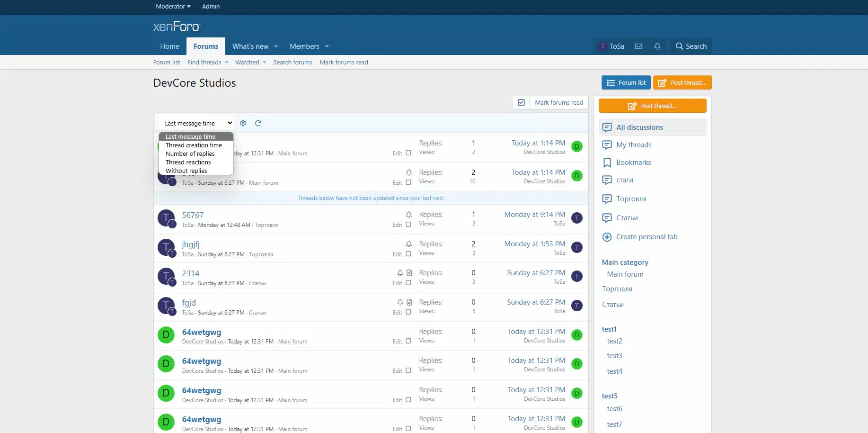Check the box on thread 56767

point(408,225)
